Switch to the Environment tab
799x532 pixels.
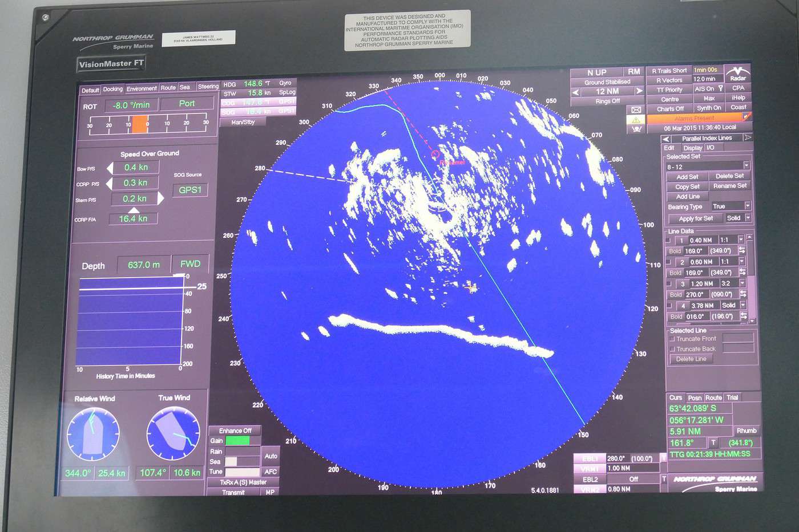click(x=142, y=88)
